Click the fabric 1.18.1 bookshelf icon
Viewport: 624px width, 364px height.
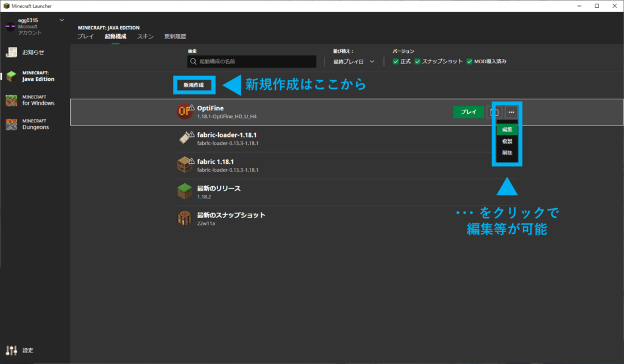[x=185, y=164]
